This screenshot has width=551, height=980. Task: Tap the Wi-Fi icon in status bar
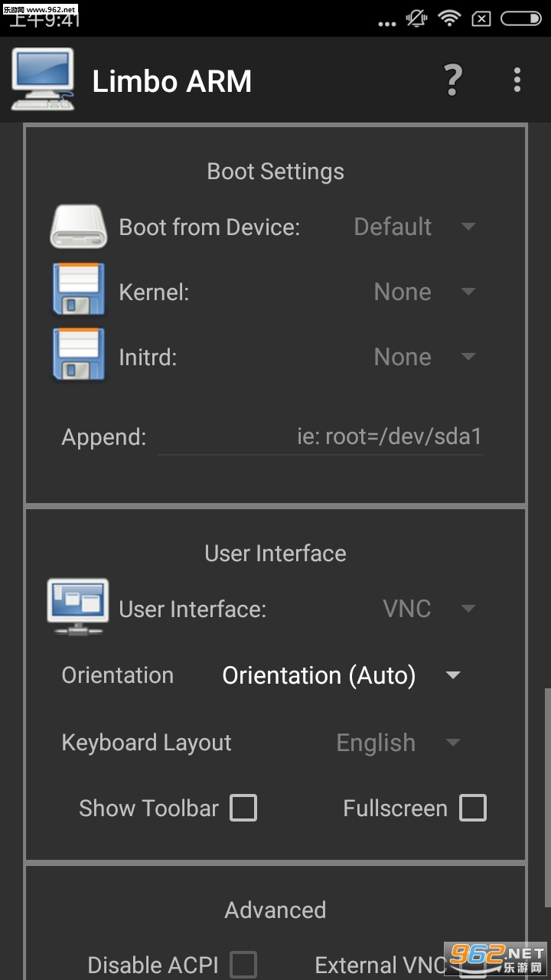448,18
